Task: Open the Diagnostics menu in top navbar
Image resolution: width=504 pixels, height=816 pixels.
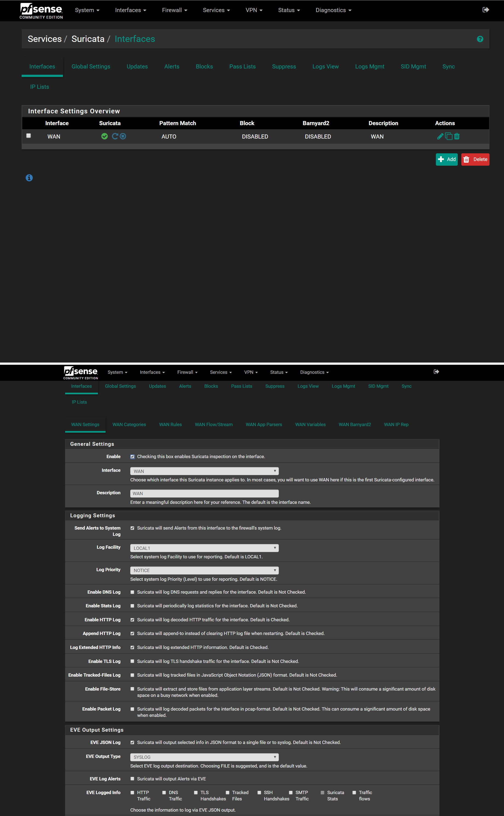Action: click(x=333, y=10)
